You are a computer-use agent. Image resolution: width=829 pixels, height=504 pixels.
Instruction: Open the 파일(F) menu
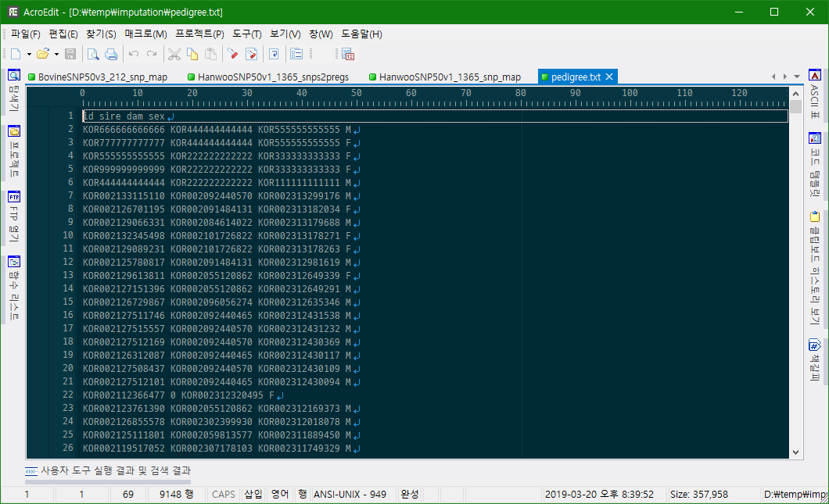coord(25,34)
